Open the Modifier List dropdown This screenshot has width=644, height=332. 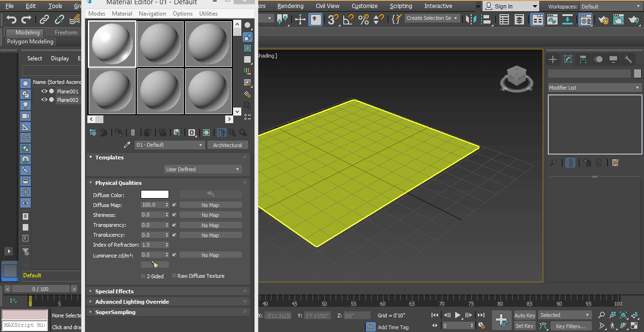pyautogui.click(x=594, y=88)
